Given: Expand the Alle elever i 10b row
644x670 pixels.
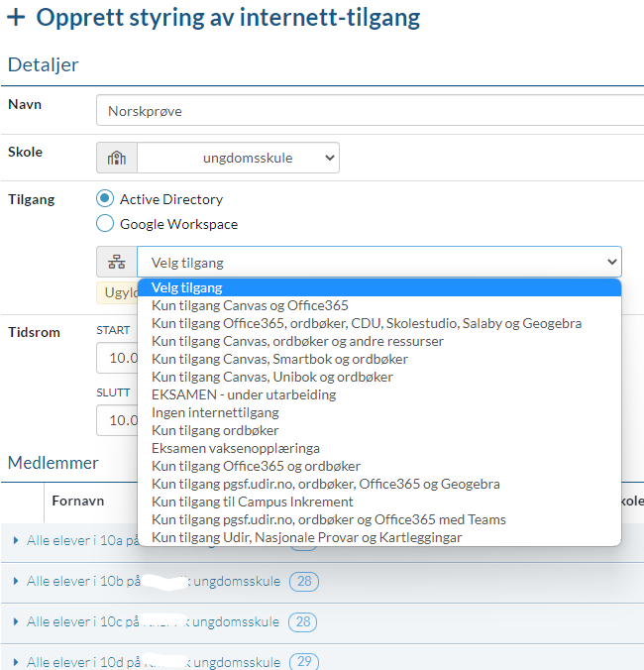Looking at the screenshot, I should [x=15, y=581].
